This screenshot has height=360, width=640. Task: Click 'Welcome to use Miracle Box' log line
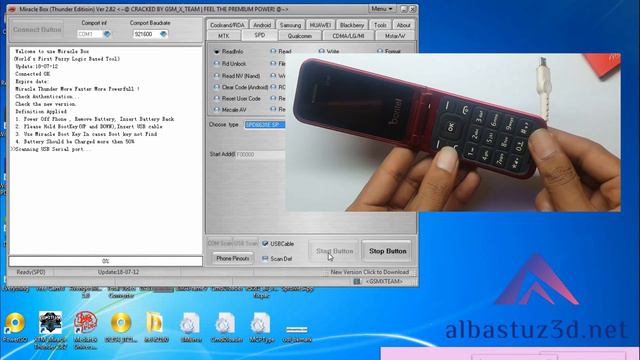[x=52, y=51]
